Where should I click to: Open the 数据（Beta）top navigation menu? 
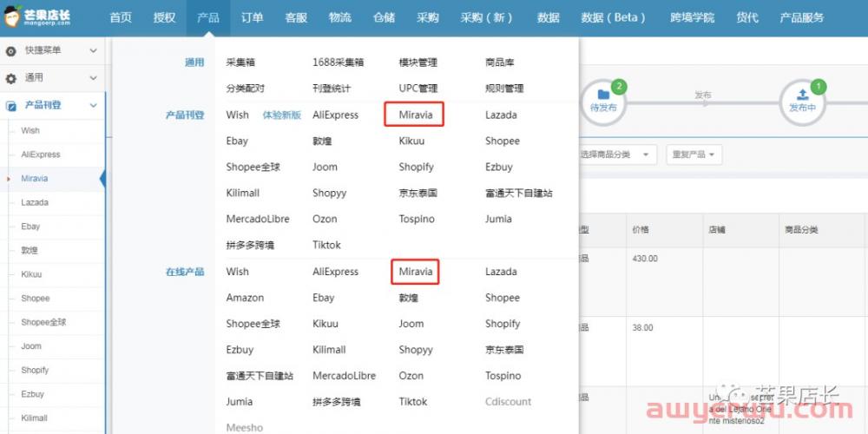pyautogui.click(x=614, y=17)
